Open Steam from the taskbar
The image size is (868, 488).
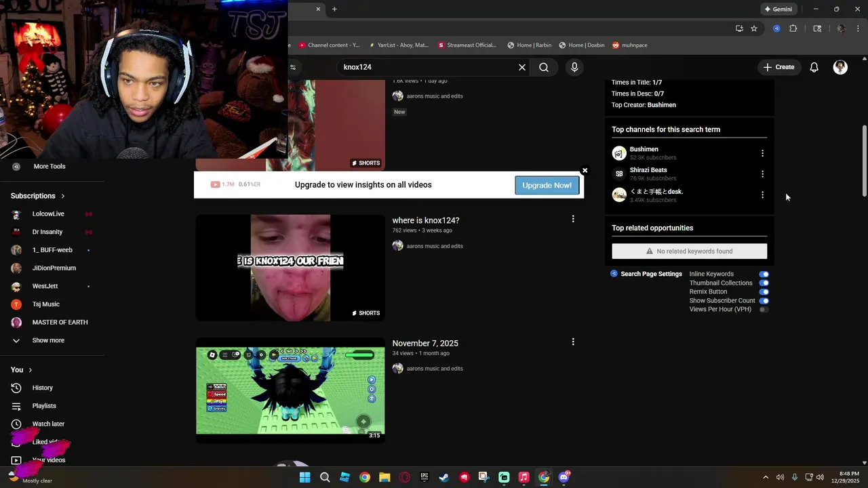pyautogui.click(x=444, y=477)
